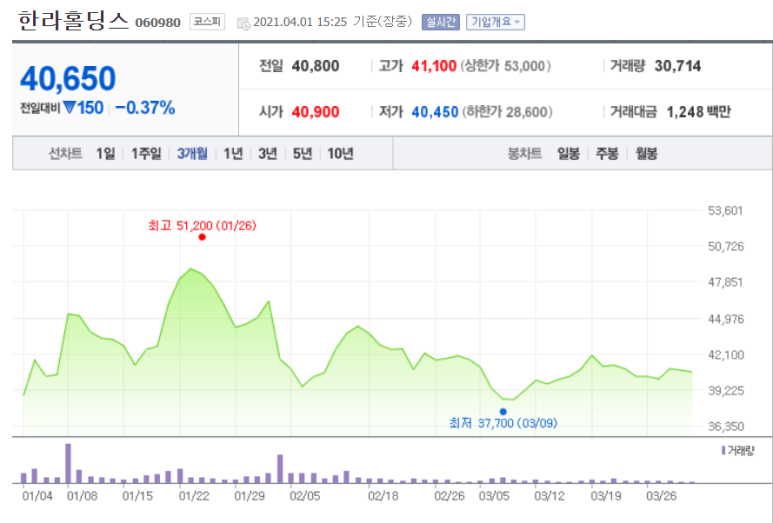The height and width of the screenshot is (523, 773).
Task: Click the 코스피 market badge
Action: (207, 22)
